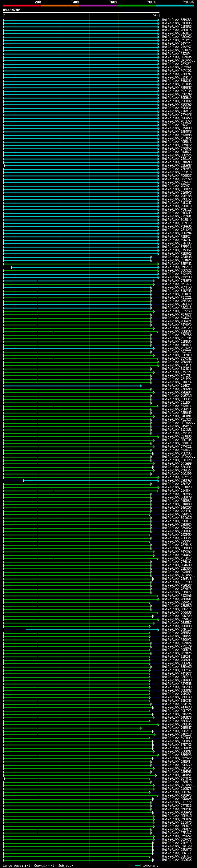Image resolution: width=197 pixels, height=868 pixels.
Task: Open hit UniRef100_C1EH86
Action: (177, 23)
